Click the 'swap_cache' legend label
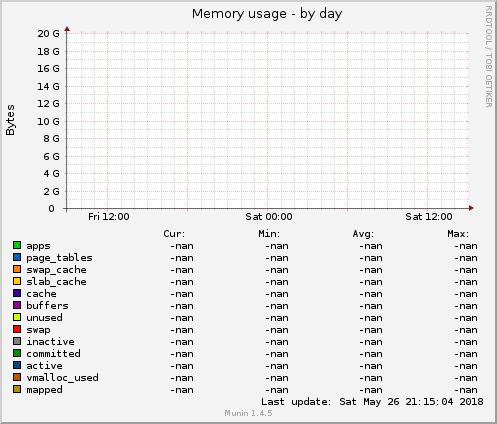The height and width of the screenshot is (424, 497). [x=56, y=270]
